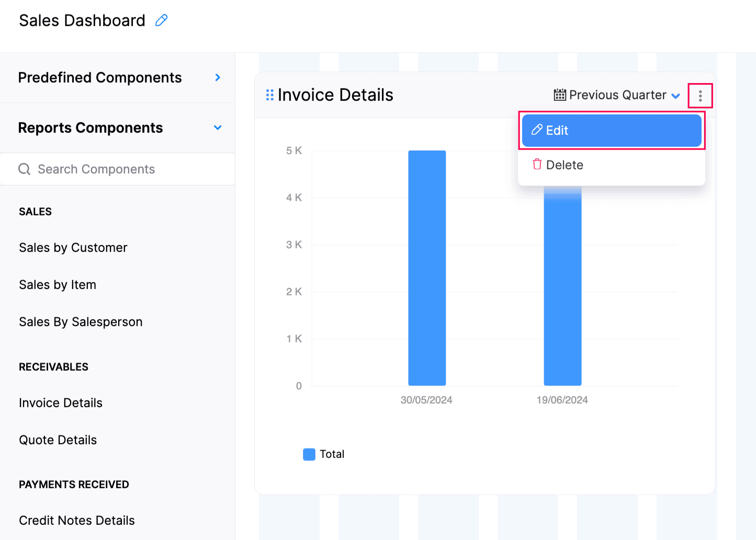Open the Sales by Customer report

pos(73,247)
